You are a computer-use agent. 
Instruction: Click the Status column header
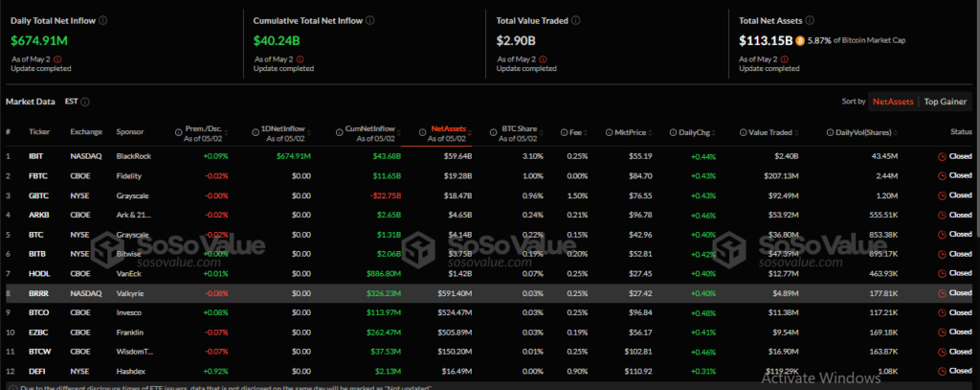(x=961, y=132)
